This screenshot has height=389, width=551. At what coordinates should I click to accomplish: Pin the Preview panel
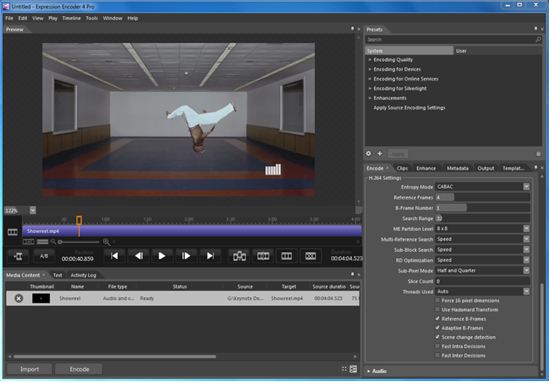(352, 28)
